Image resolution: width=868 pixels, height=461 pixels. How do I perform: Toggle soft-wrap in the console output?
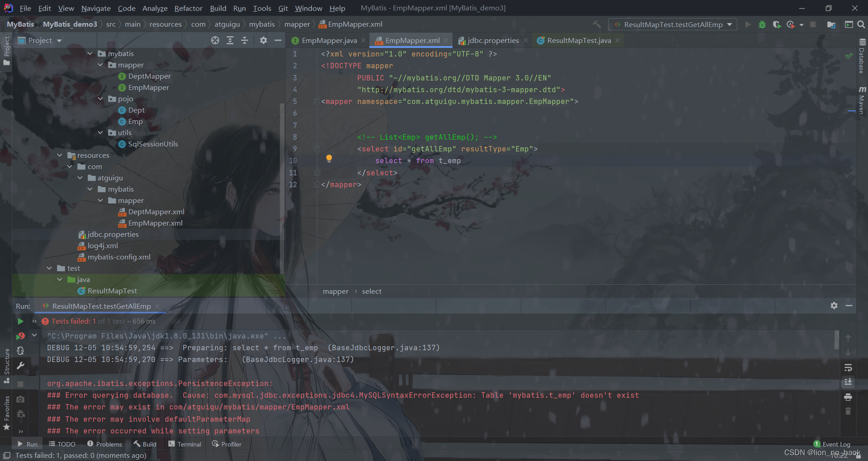pos(848,367)
